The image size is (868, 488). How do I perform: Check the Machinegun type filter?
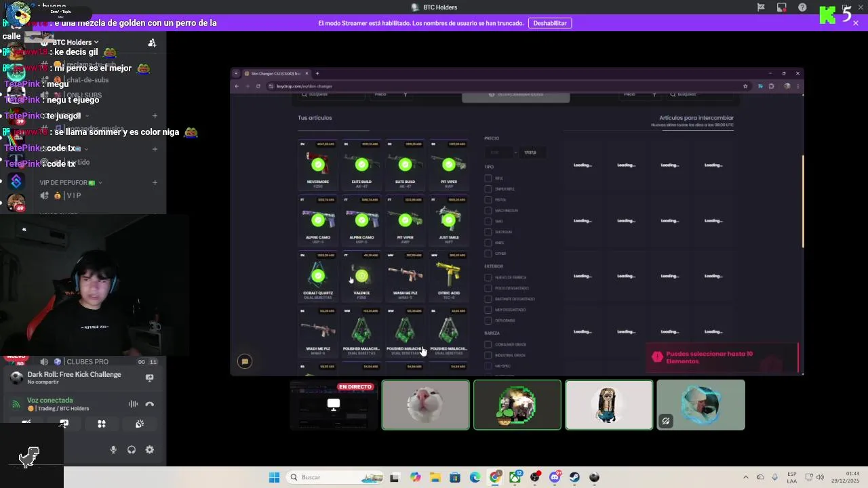click(488, 211)
